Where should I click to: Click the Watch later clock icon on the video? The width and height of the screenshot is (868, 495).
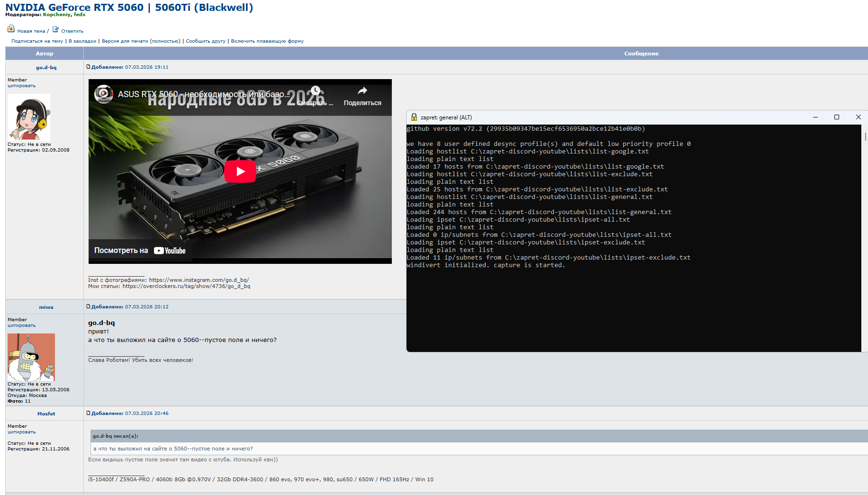[316, 90]
